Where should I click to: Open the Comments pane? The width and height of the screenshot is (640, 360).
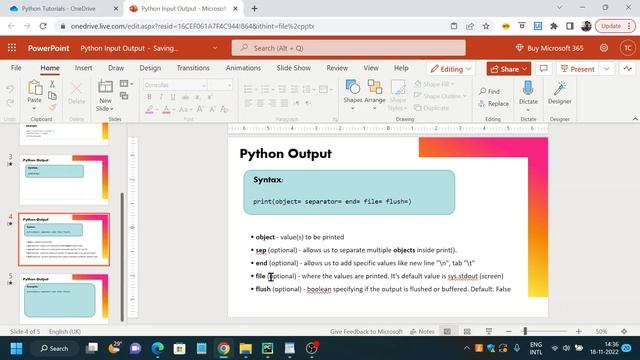point(544,69)
